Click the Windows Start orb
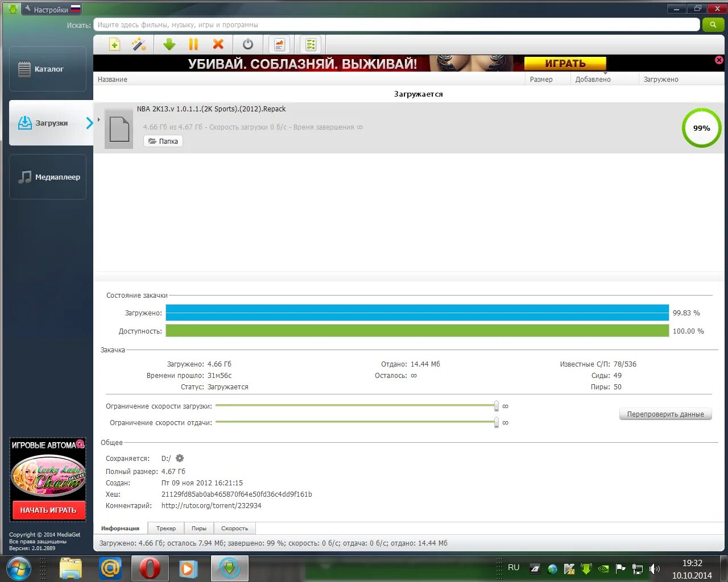The width and height of the screenshot is (728, 582). (x=18, y=568)
